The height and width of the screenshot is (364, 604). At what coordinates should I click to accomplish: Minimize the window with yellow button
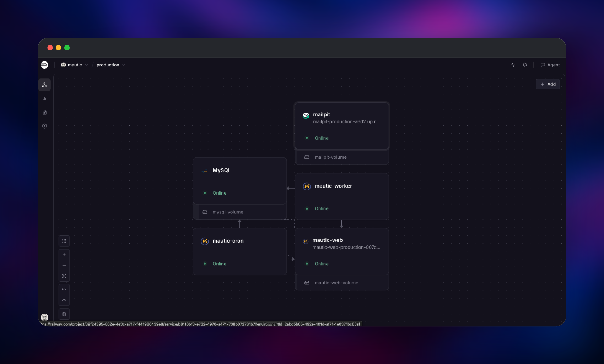59,48
